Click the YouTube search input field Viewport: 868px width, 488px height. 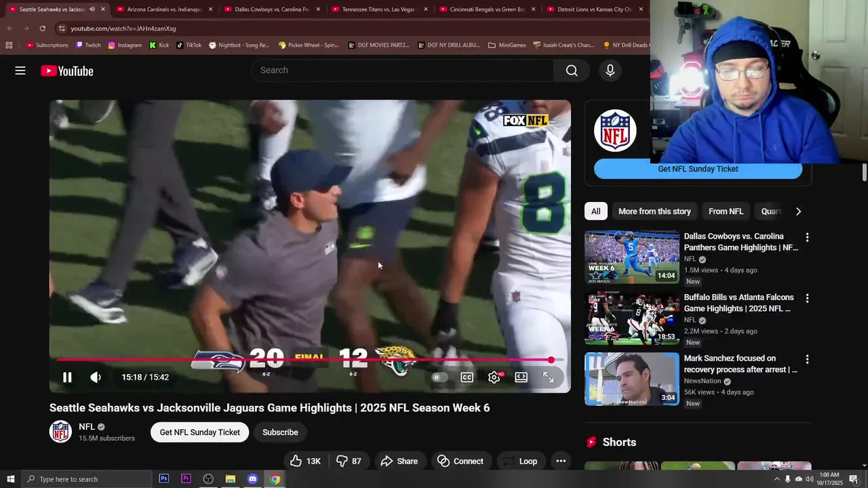click(x=403, y=70)
